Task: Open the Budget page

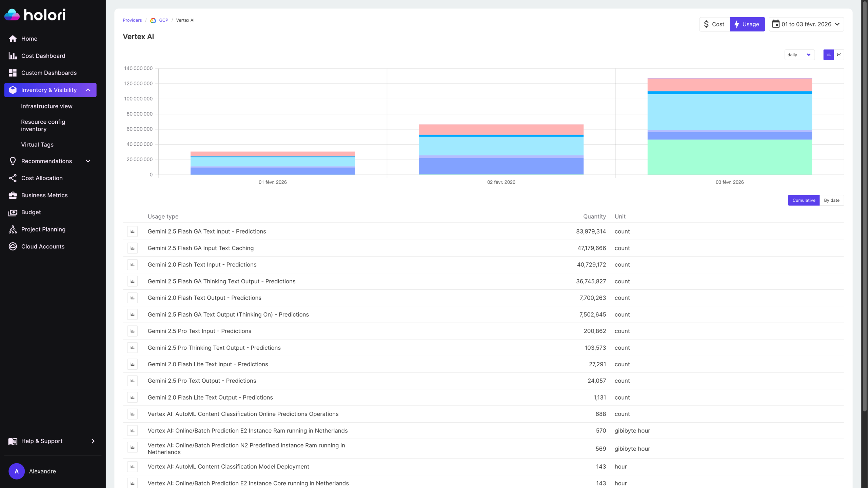Action: [31, 212]
